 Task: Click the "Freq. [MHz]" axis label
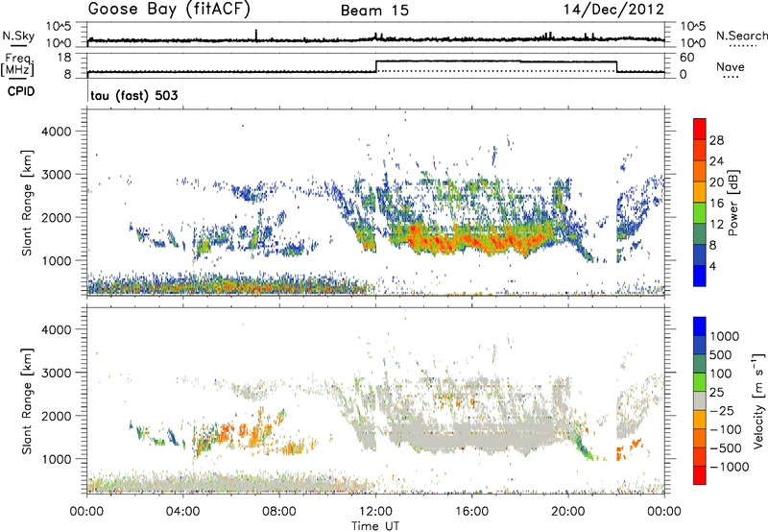coord(17,64)
